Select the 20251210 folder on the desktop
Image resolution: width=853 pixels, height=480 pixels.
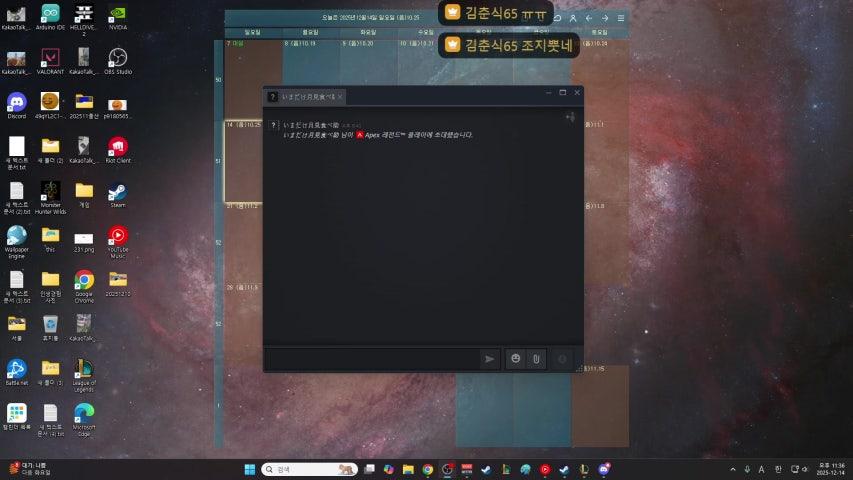click(x=118, y=284)
